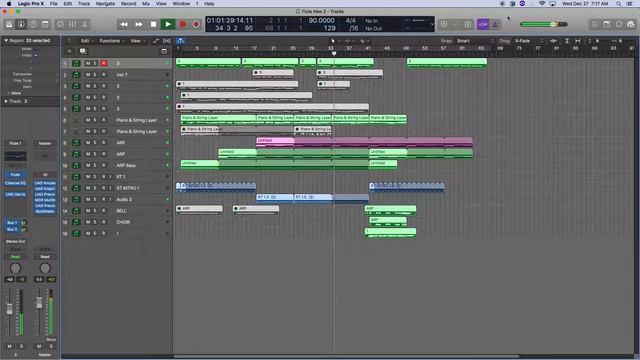Viewport: 640px width, 360px height.
Task: Toggle the Toolbar button in control bar
Action: pos(45,24)
